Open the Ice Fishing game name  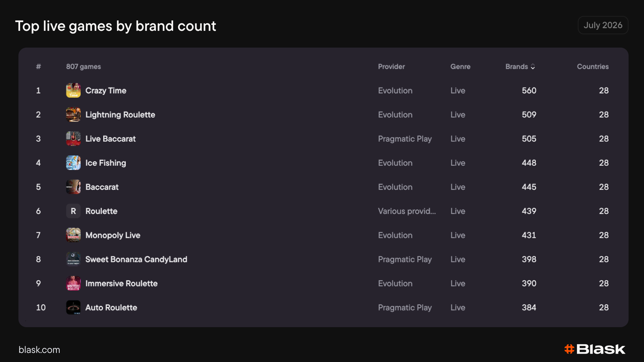coord(106,163)
